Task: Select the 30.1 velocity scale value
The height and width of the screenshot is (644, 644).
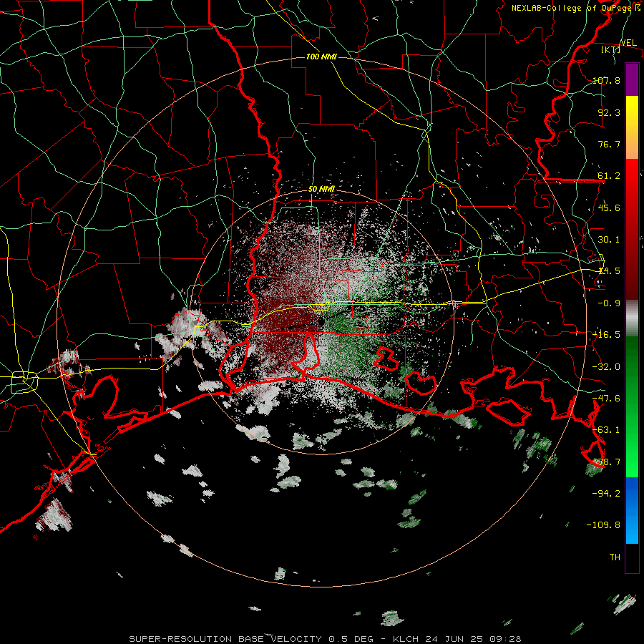Action: tap(609, 240)
